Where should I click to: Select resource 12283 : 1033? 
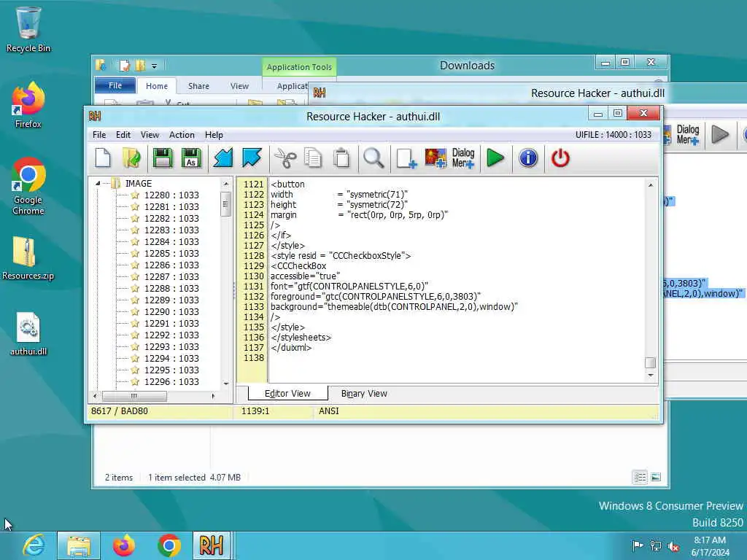click(x=171, y=230)
